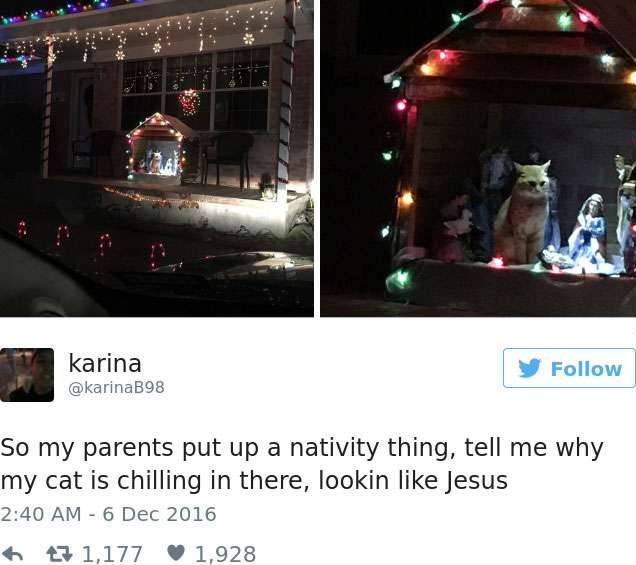
Task: View the 1,177 retweets count
Action: pos(112,554)
